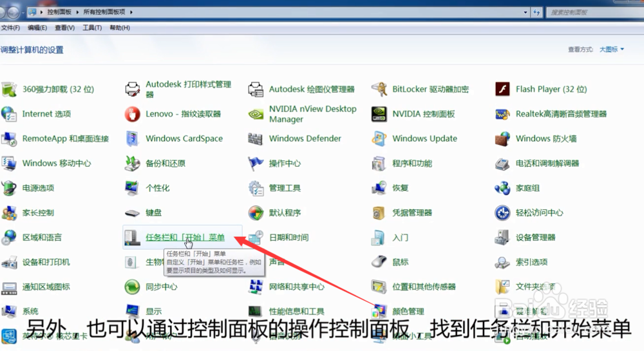Image resolution: width=644 pixels, height=351 pixels.
Task: Click the 通知区域图标 link
Action: click(46, 287)
